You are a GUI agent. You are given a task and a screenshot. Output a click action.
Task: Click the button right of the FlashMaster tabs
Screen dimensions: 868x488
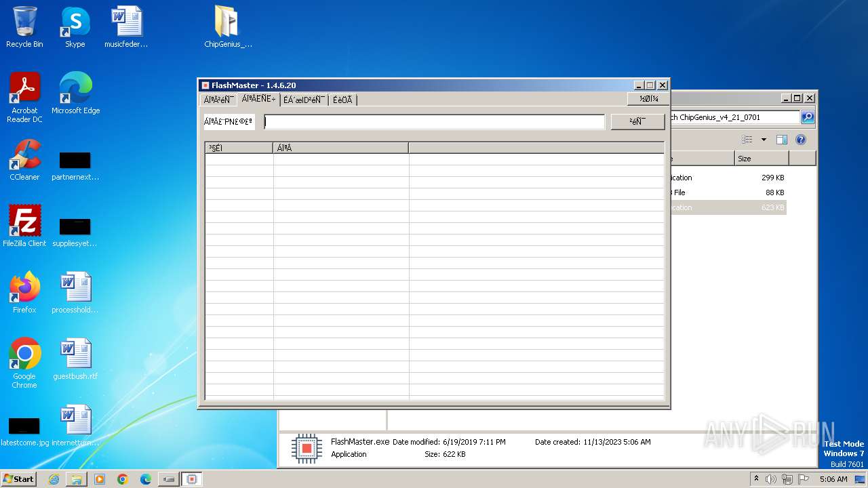click(x=648, y=99)
